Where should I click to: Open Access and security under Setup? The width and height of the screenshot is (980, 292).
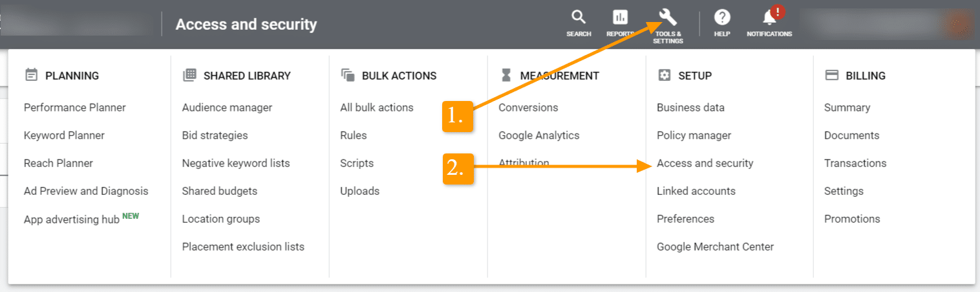(x=705, y=163)
